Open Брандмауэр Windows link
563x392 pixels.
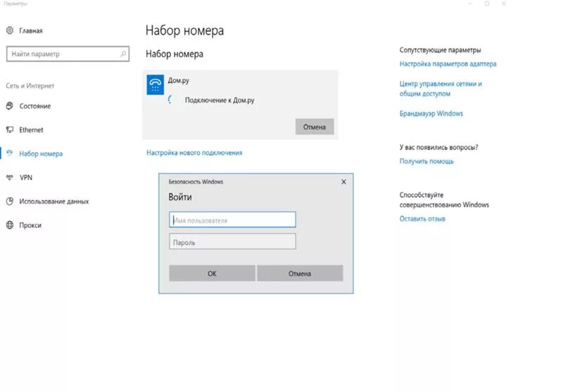click(431, 113)
